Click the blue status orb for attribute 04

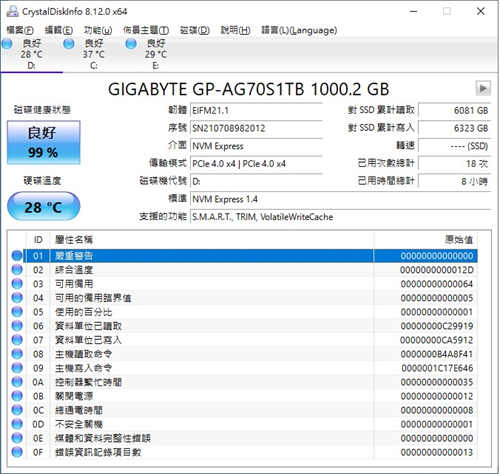coord(17,298)
